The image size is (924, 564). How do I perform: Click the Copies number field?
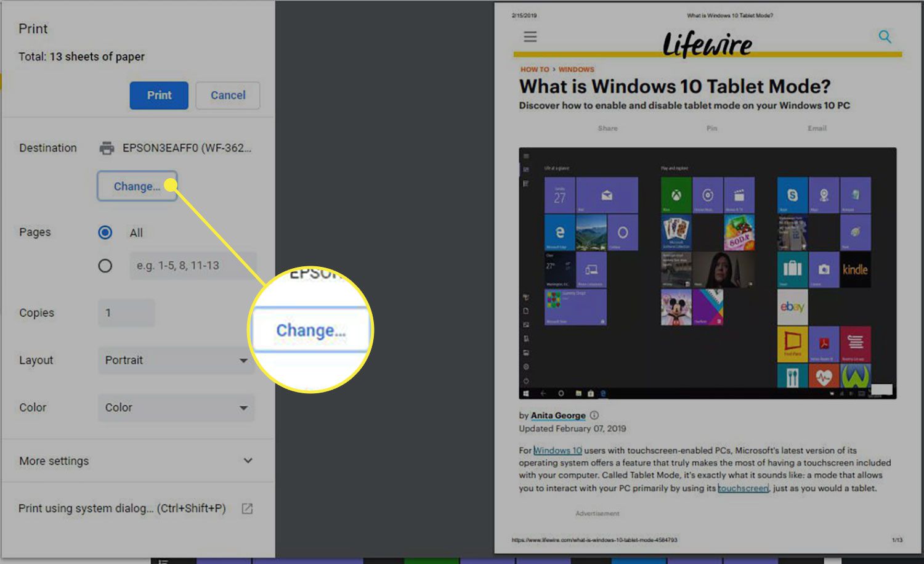click(126, 313)
